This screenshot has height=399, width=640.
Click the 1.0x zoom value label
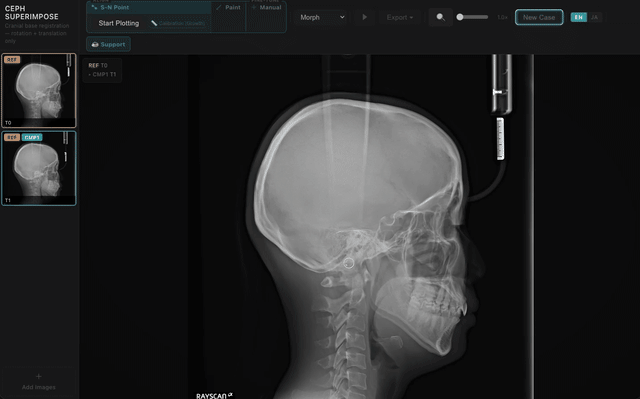502,17
